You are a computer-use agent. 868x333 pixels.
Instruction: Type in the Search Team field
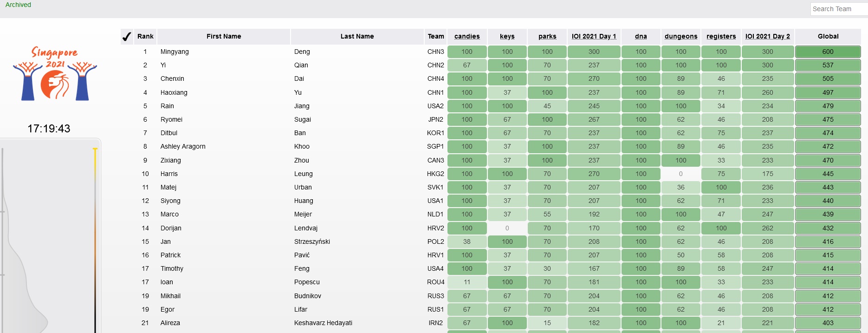click(x=838, y=9)
